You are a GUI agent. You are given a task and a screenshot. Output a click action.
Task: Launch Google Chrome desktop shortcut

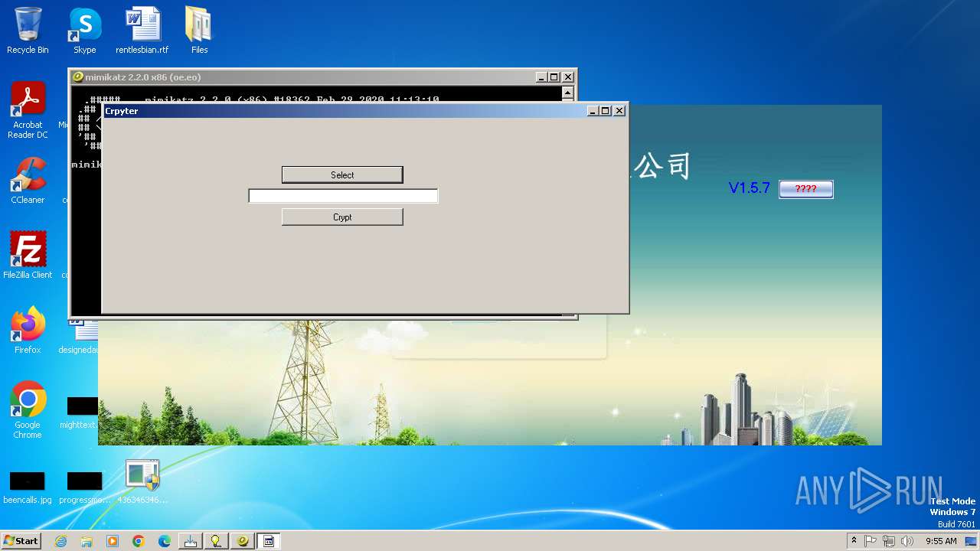pyautogui.click(x=28, y=410)
